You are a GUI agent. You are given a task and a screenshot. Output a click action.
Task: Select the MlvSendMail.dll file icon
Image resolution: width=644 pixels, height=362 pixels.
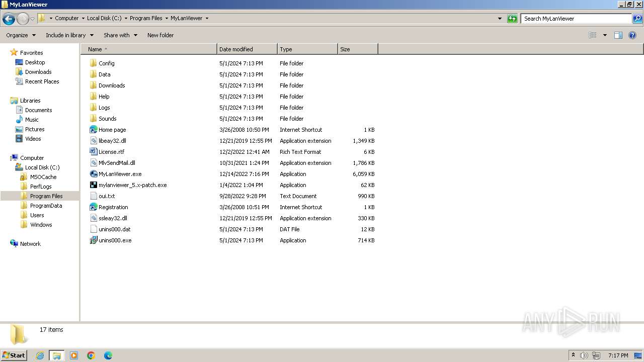94,163
